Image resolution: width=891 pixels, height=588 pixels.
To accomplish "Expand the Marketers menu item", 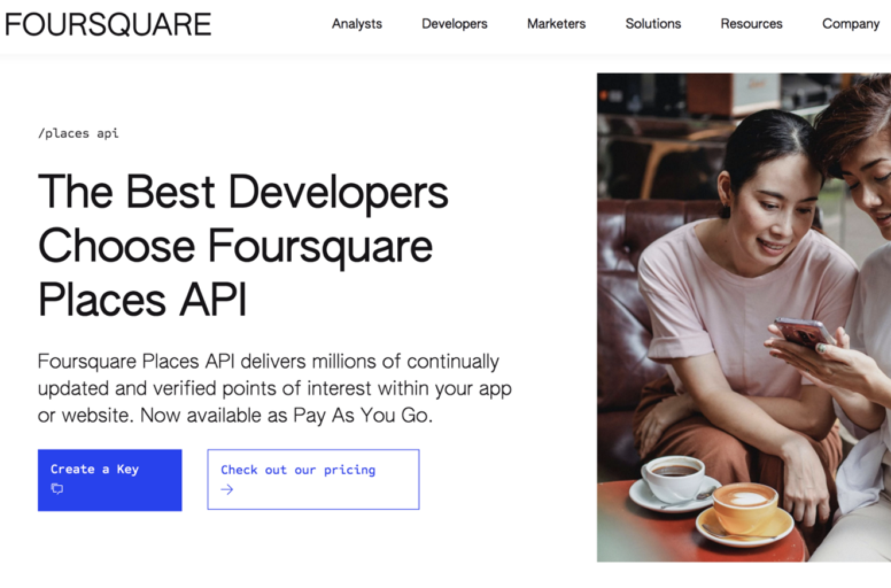I will click(556, 24).
